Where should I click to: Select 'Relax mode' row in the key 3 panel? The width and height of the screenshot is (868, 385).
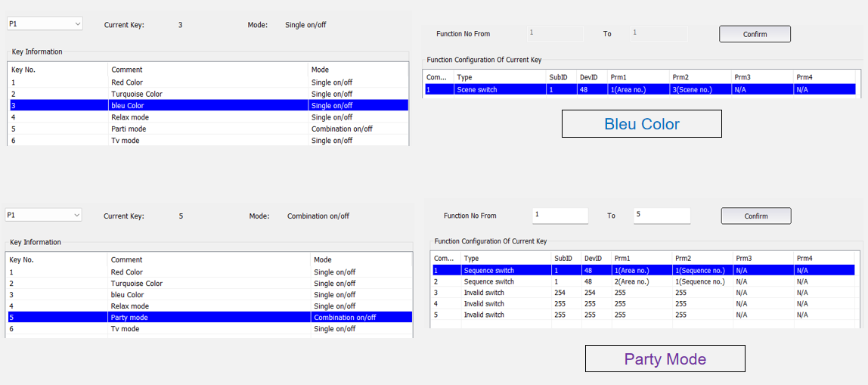tap(209, 117)
